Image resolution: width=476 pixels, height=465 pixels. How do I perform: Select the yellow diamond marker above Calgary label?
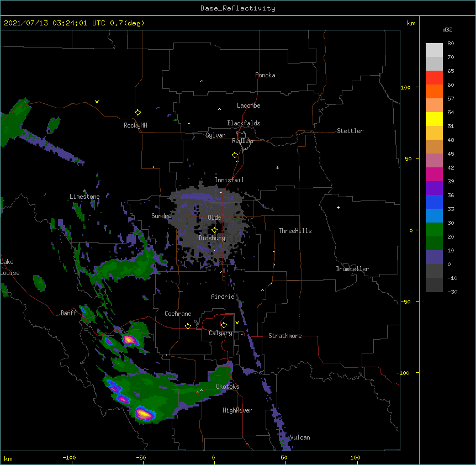[x=224, y=325]
